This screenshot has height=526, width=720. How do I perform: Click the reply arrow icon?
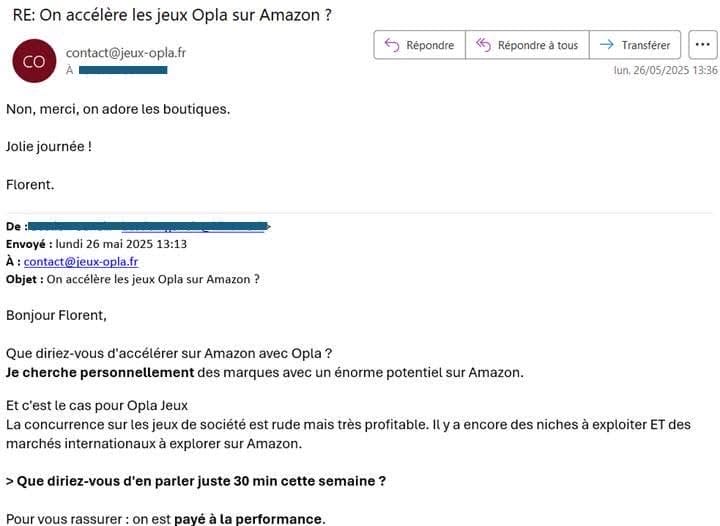point(391,45)
